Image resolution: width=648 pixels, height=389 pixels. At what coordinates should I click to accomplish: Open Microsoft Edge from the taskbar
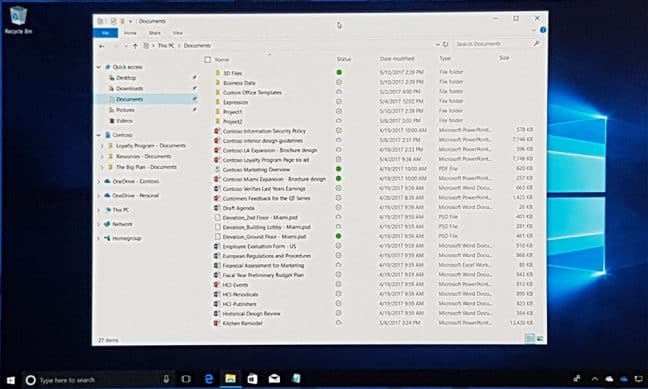coord(209,379)
